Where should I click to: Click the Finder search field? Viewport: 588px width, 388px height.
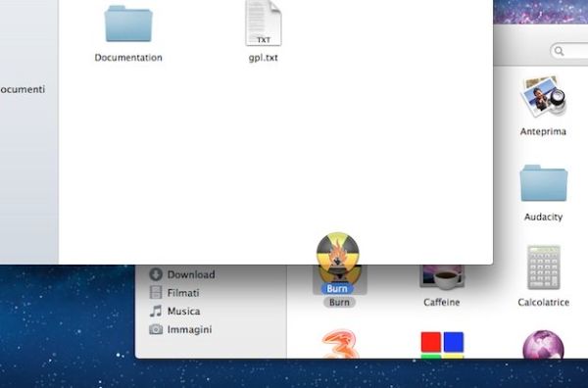[x=568, y=51]
